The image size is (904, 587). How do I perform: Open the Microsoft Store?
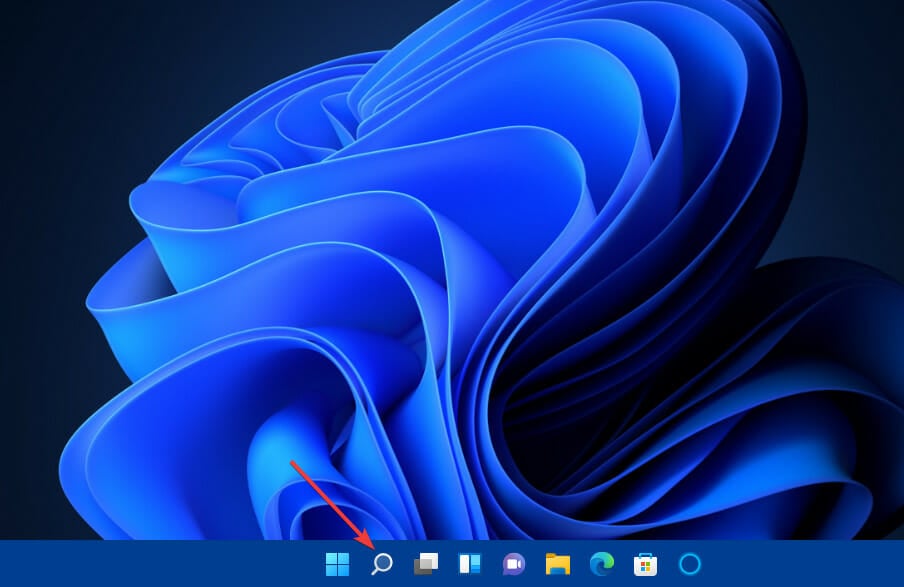(x=645, y=564)
